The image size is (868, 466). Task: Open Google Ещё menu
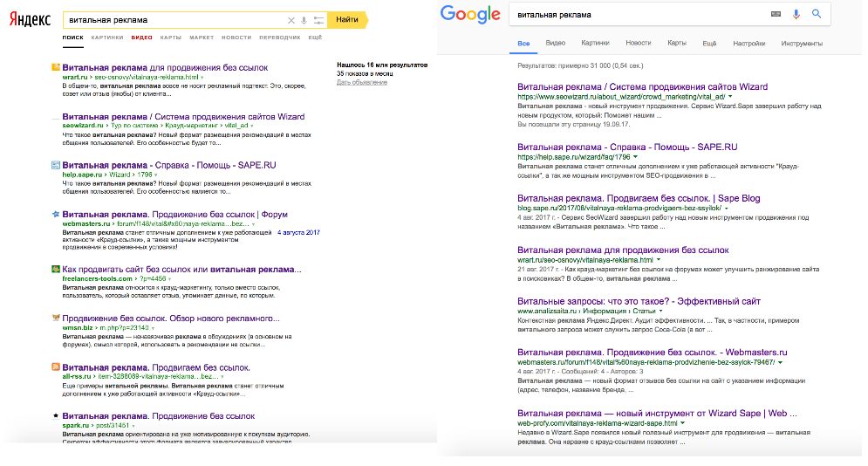tap(709, 43)
